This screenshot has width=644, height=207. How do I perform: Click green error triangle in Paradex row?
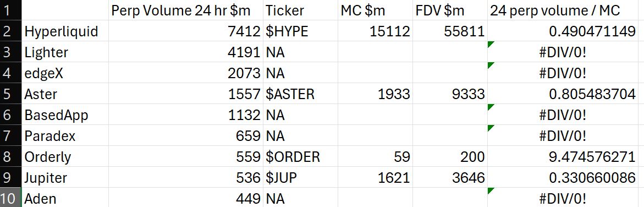(490, 128)
